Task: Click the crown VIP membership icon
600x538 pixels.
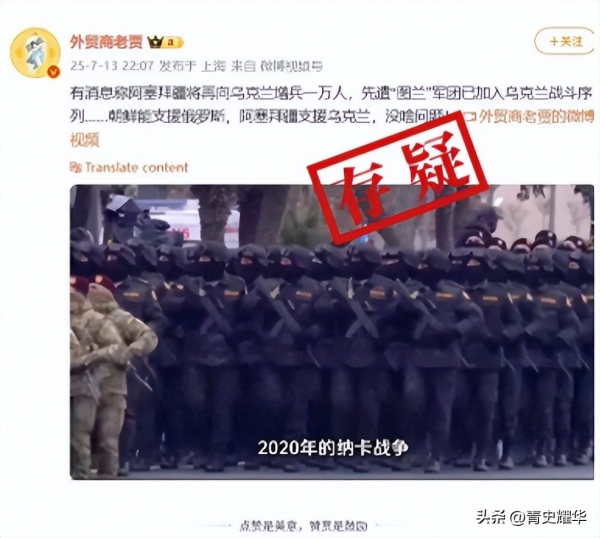Action: tap(155, 42)
